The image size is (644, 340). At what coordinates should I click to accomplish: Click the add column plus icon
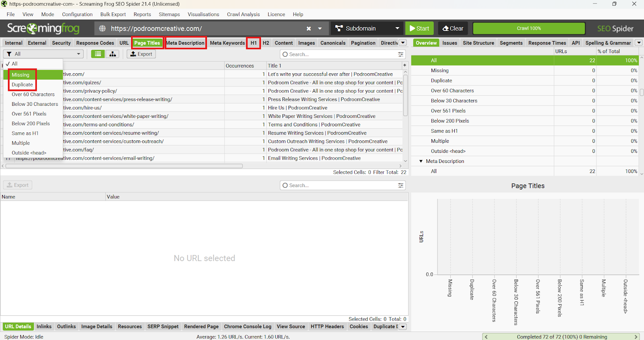pyautogui.click(x=405, y=65)
